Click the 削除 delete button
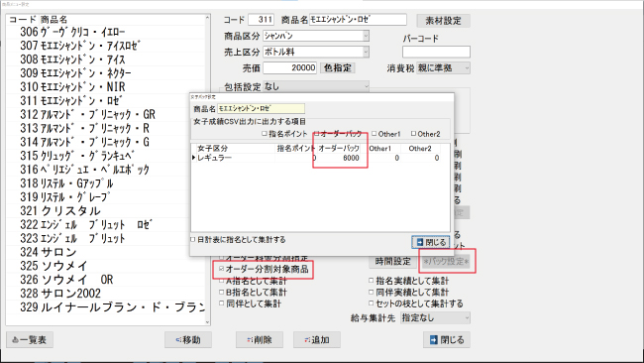This screenshot has width=644, height=363. (260, 340)
